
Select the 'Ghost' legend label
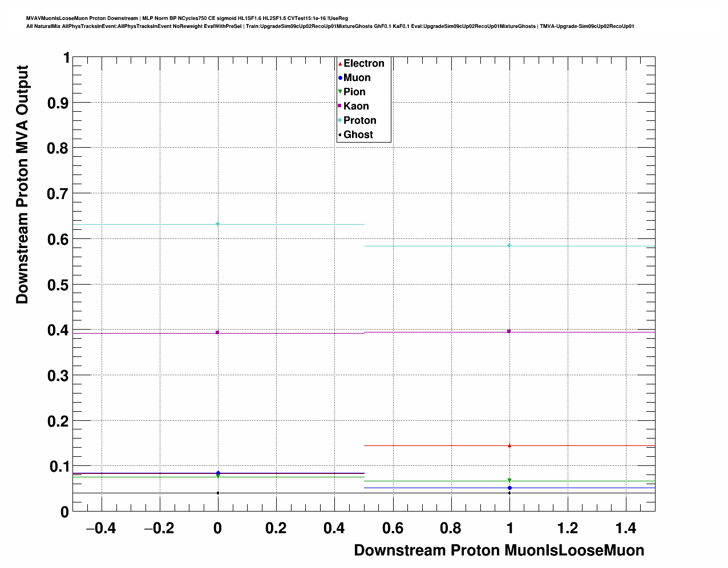pos(358,135)
